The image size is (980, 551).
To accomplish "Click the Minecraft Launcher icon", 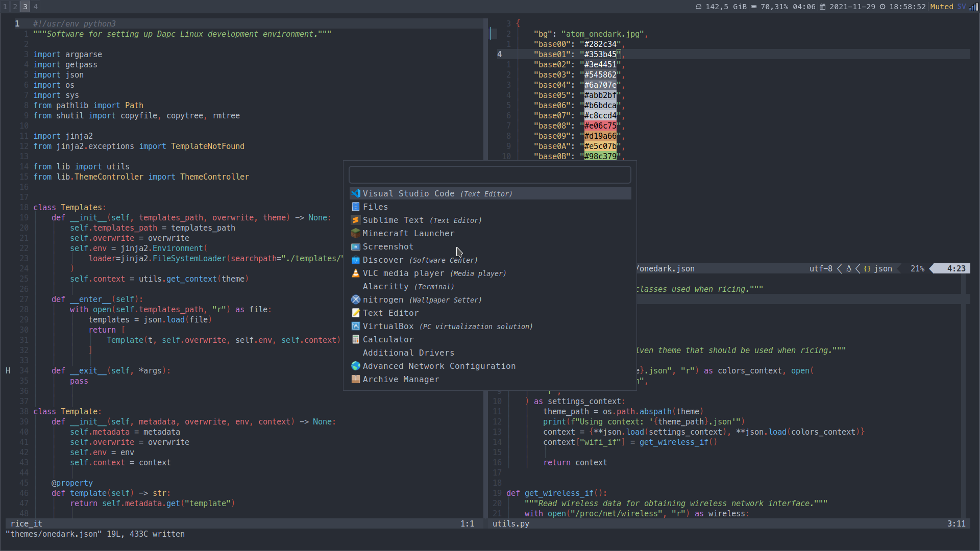I will [x=356, y=233].
